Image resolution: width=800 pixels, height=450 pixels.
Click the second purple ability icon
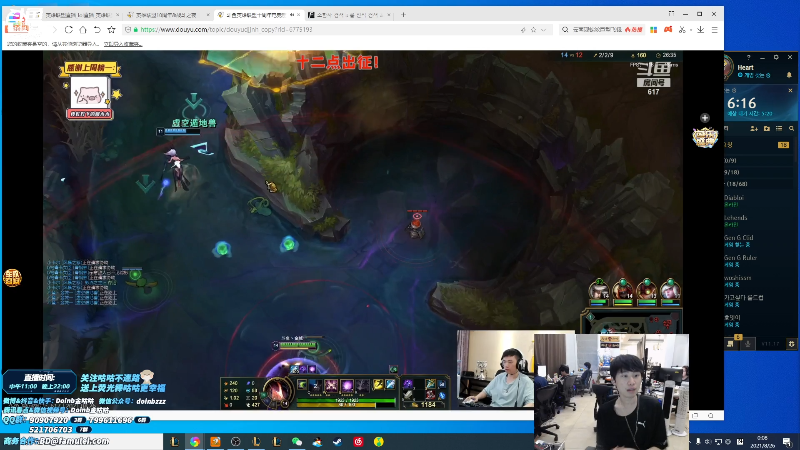pyautogui.click(x=347, y=385)
